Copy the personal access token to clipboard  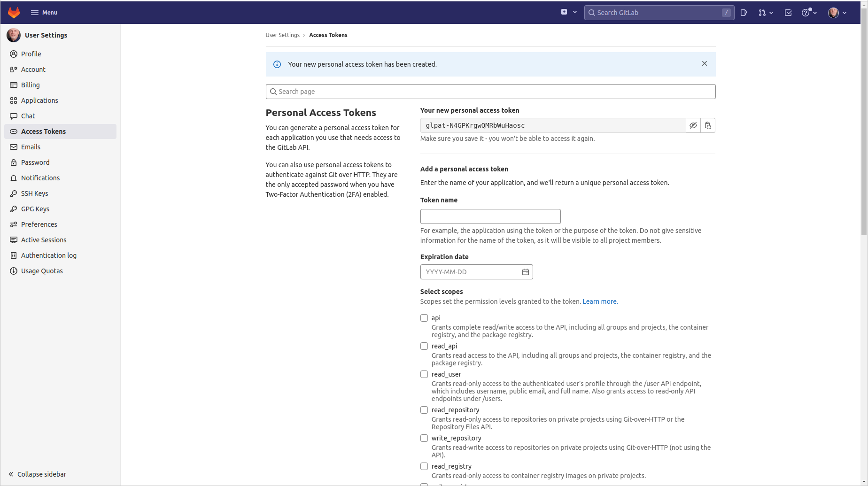click(x=707, y=125)
